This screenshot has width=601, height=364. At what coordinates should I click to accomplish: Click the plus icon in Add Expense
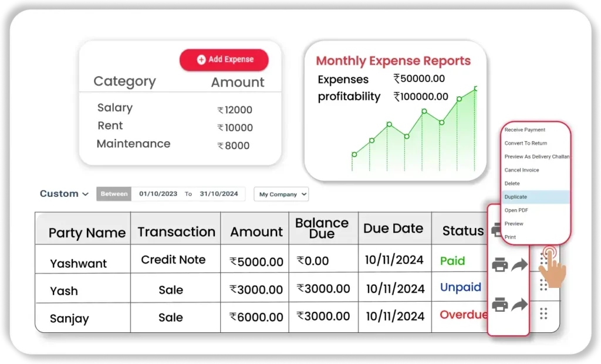coord(201,60)
